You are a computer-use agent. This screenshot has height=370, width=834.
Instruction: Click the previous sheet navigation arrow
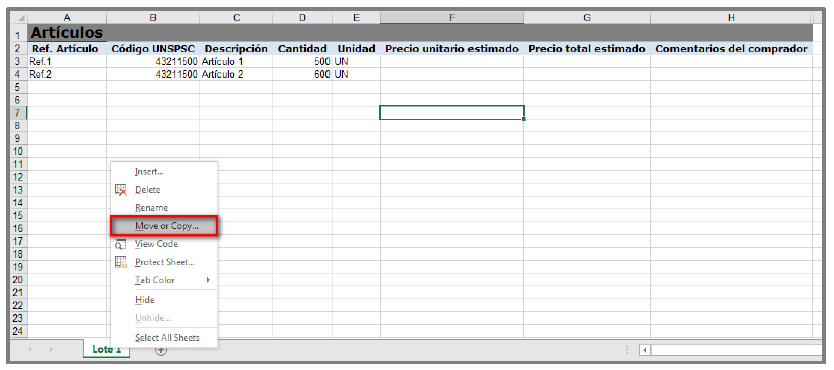coord(30,350)
